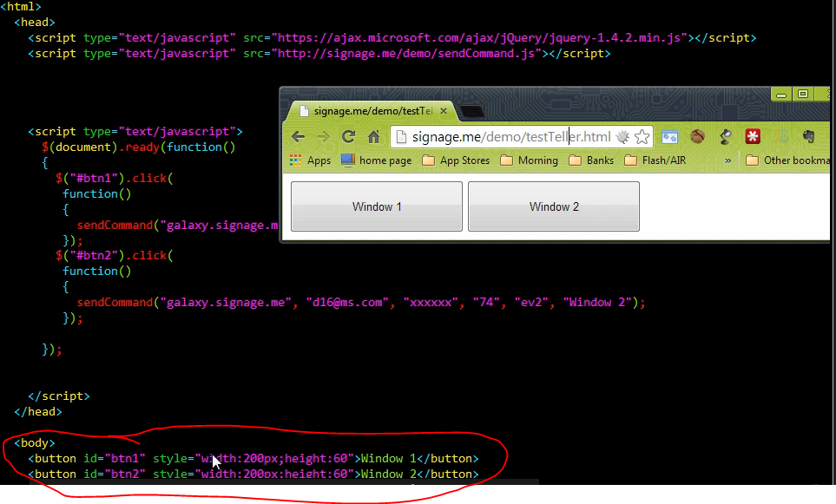Bookmark this page with the star icon

pyautogui.click(x=642, y=137)
